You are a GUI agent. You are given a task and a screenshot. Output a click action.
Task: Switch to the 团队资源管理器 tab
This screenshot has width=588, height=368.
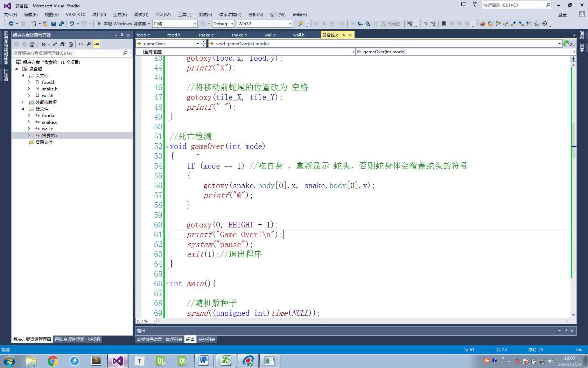point(70,339)
